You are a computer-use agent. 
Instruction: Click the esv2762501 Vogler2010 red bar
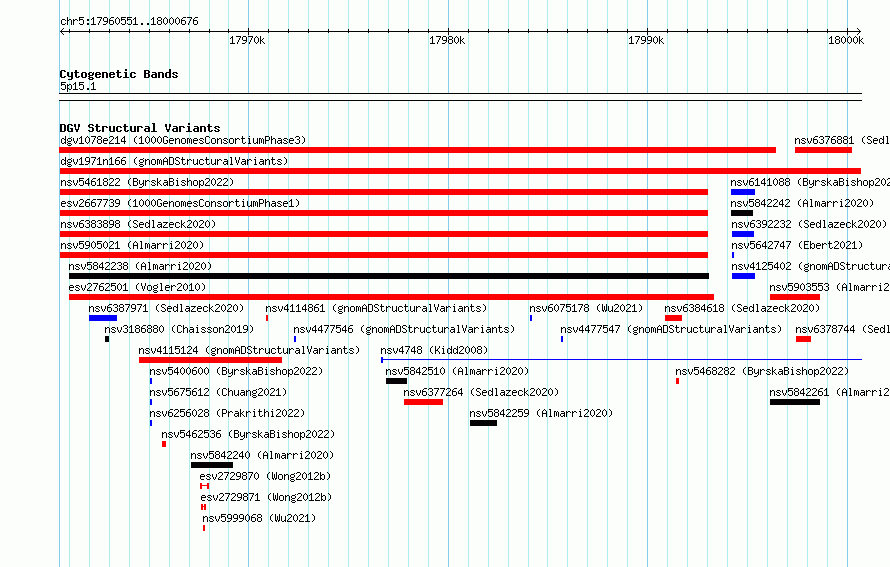pyautogui.click(x=391, y=297)
